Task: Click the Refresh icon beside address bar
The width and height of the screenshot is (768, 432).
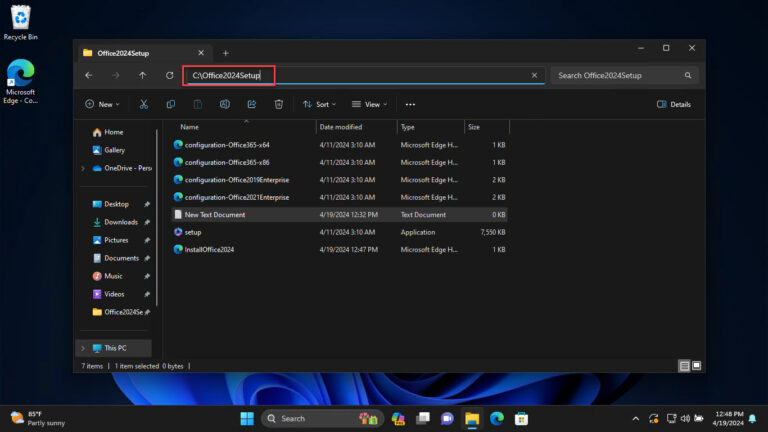Action: [x=169, y=75]
